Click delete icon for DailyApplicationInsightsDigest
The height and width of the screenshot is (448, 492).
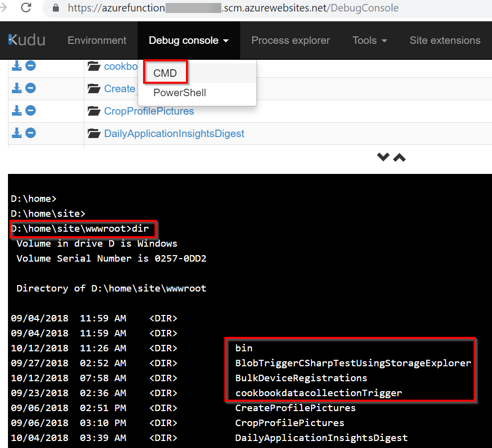pos(30,133)
